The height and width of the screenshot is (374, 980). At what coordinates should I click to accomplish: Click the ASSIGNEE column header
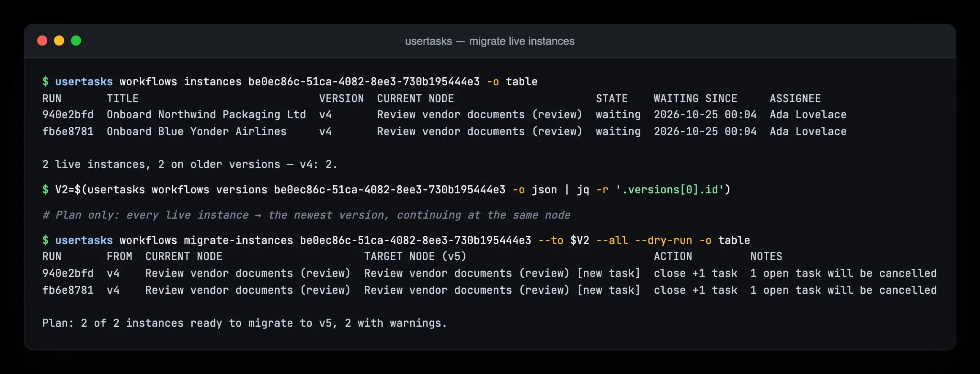pos(795,98)
